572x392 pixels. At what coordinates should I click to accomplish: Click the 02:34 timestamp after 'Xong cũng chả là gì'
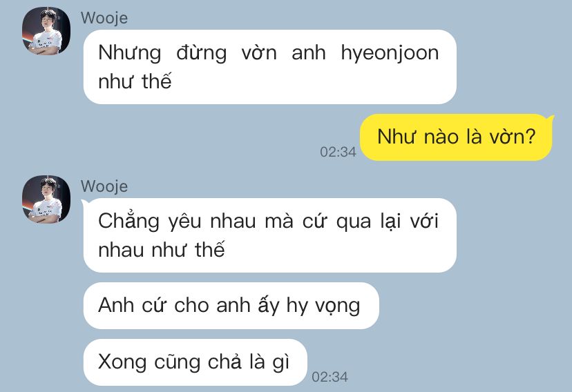tap(330, 377)
